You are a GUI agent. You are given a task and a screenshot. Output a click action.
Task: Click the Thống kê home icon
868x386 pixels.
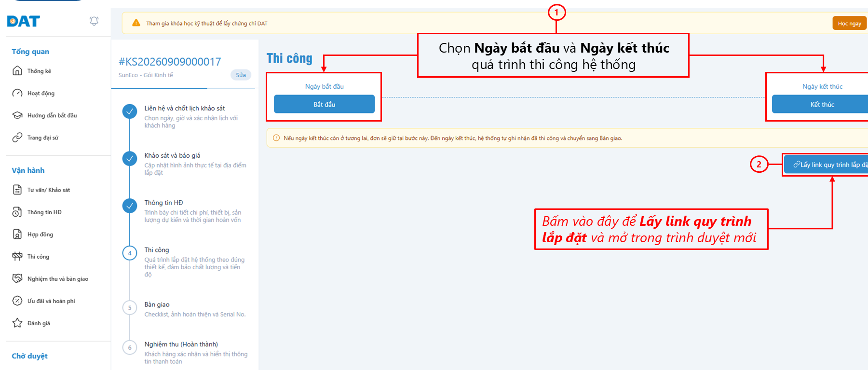[x=17, y=71]
